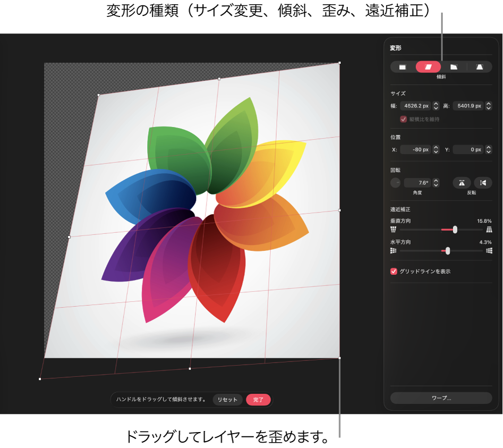Toggle the 縦横比を維持 checkbox
Viewport: 503px width, 448px height.
click(x=403, y=119)
